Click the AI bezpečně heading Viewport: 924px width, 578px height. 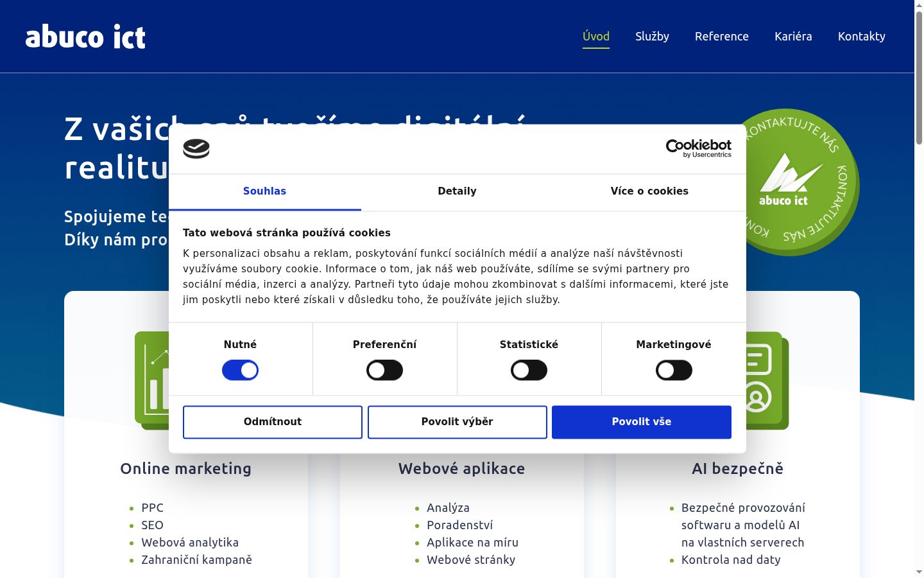coord(738,469)
